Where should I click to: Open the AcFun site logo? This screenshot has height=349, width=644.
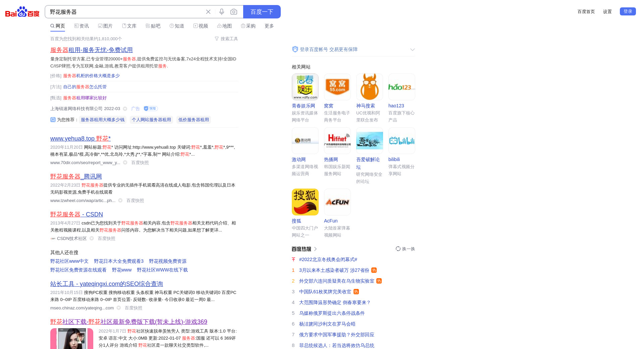click(337, 202)
